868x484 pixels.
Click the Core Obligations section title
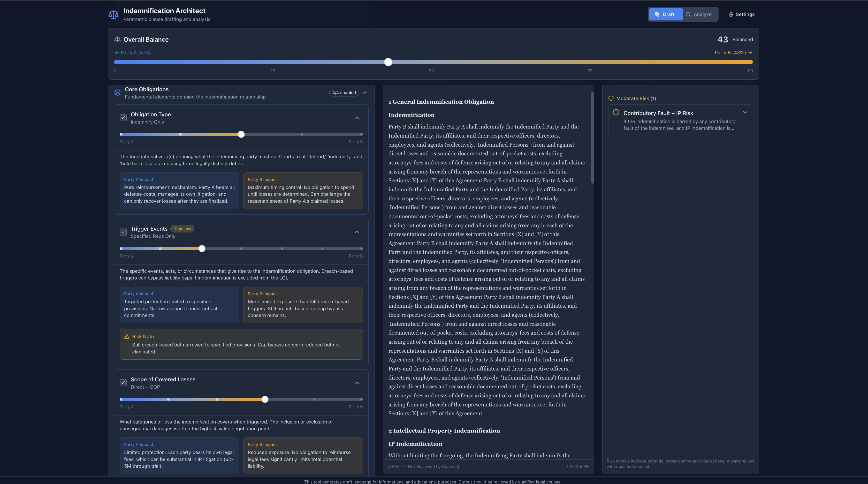point(147,89)
